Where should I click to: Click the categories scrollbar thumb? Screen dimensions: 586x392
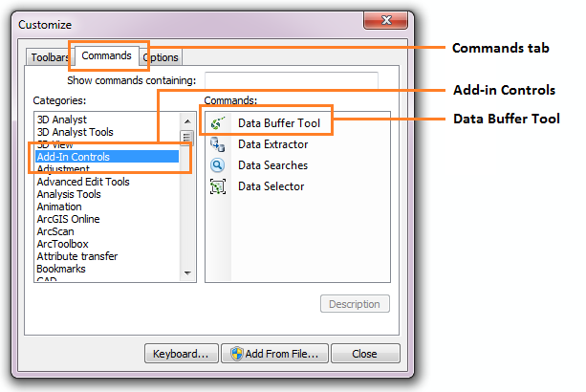click(x=186, y=137)
